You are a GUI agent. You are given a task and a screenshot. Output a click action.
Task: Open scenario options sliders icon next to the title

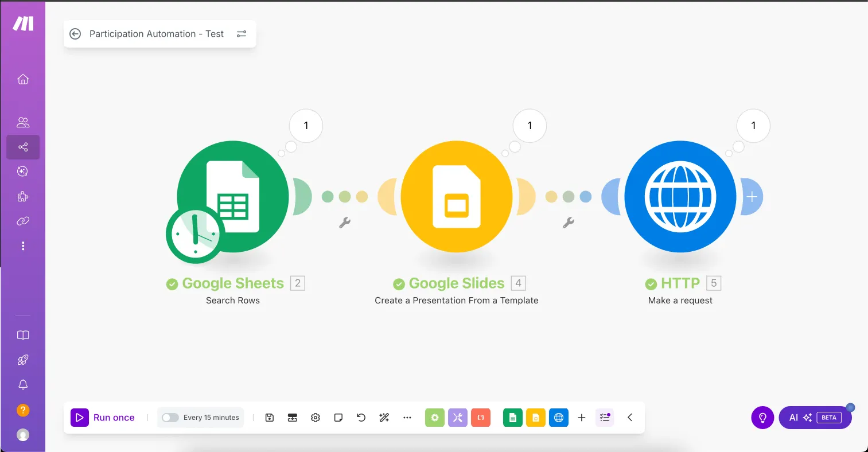242,34
